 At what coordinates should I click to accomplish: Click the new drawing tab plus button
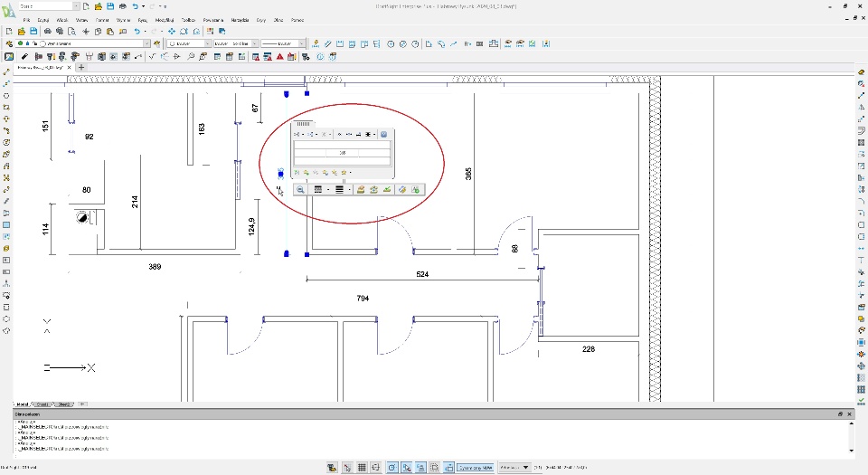81,68
